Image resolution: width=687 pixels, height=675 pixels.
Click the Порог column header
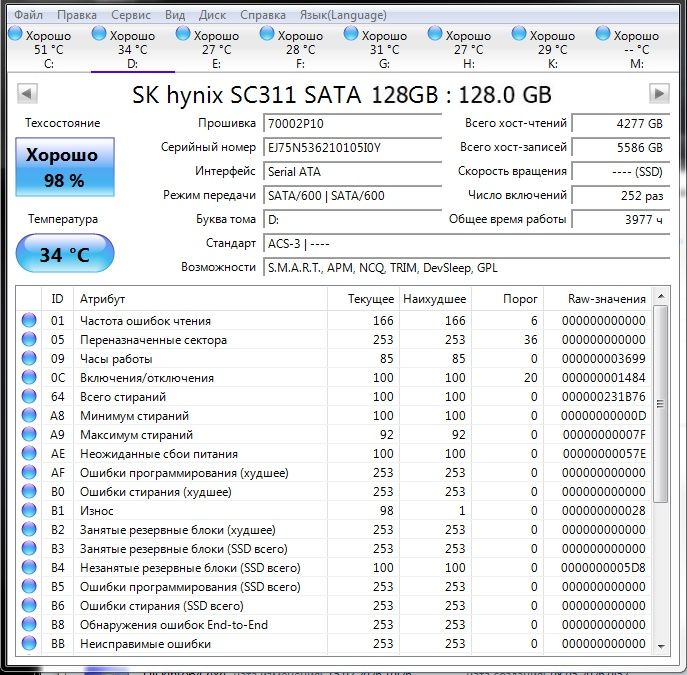click(507, 299)
